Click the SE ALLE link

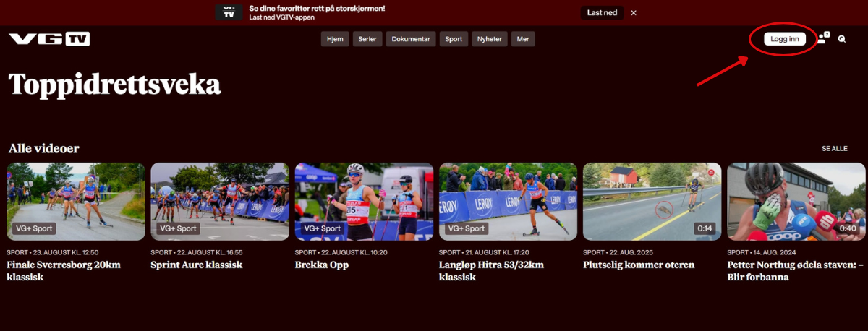tap(834, 149)
